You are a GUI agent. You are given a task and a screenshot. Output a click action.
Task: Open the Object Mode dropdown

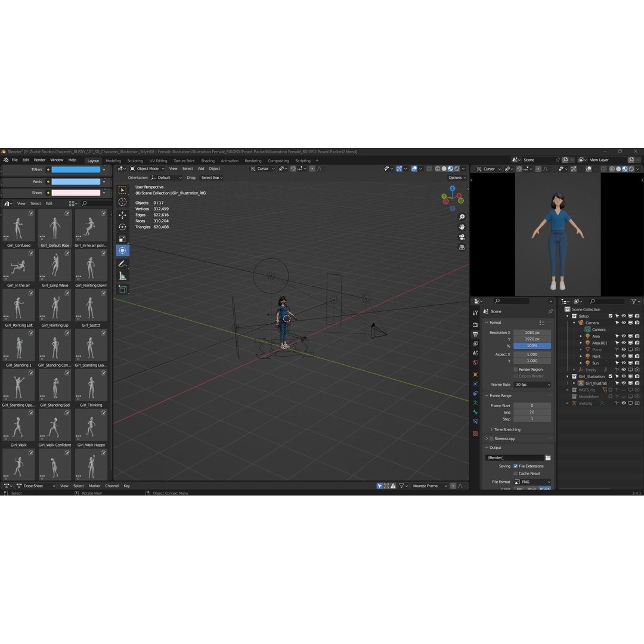point(147,169)
